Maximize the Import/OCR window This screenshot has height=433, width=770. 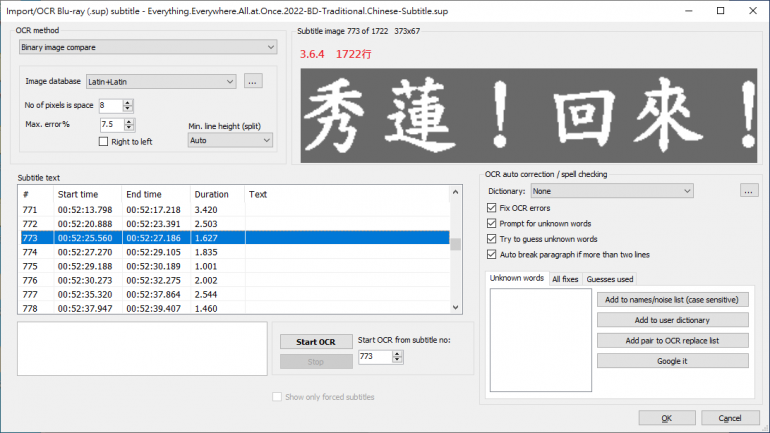[720, 11]
